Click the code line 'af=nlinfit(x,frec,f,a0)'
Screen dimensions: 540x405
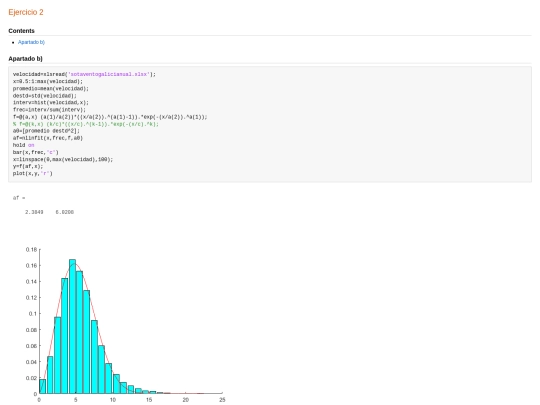48,138
